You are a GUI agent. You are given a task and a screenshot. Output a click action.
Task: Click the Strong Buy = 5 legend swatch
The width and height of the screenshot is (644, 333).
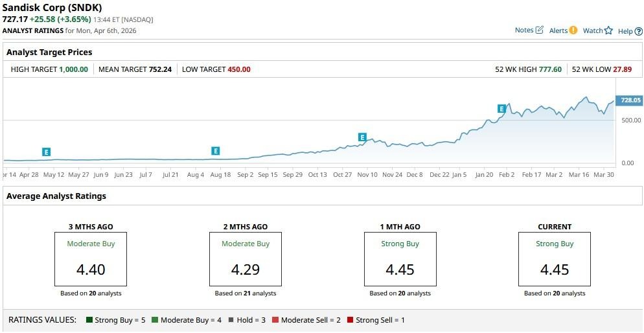point(89,320)
